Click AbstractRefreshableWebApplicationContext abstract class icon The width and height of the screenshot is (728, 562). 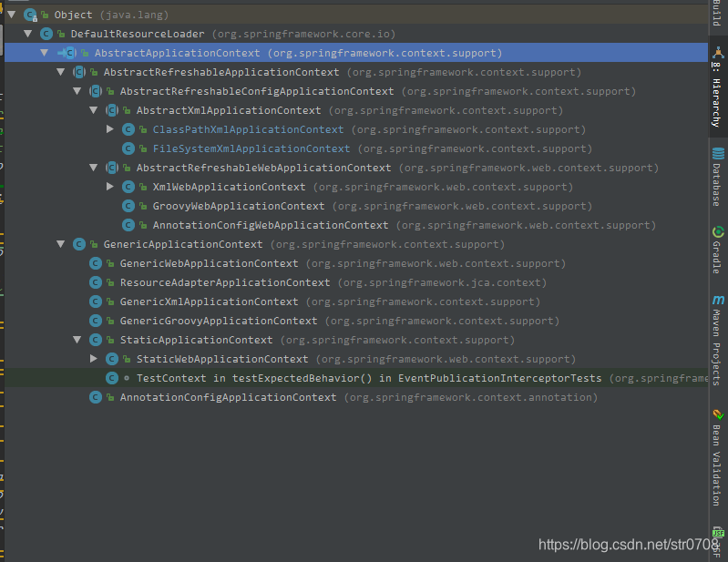pyautogui.click(x=112, y=168)
